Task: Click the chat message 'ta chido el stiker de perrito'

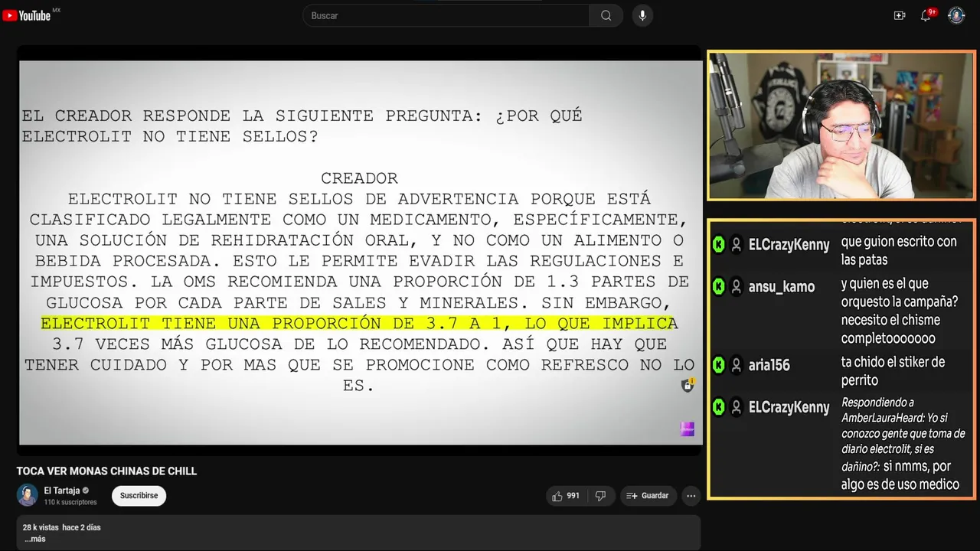Action: tap(893, 371)
